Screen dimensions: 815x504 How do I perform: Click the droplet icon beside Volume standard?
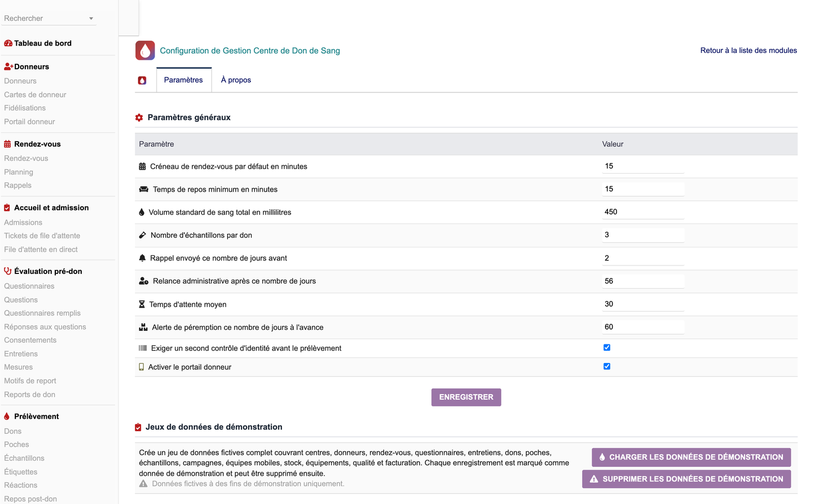[x=142, y=213]
